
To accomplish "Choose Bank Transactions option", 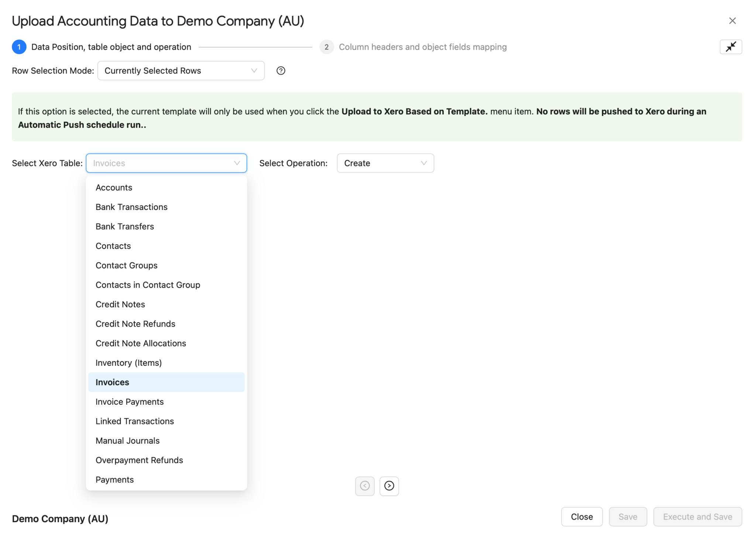I will pyautogui.click(x=166, y=207).
